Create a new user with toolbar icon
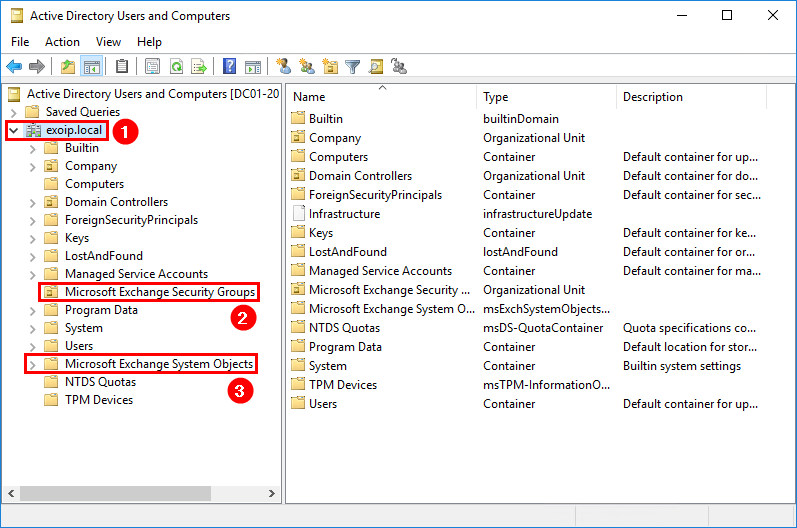797x528 pixels. coord(283,66)
